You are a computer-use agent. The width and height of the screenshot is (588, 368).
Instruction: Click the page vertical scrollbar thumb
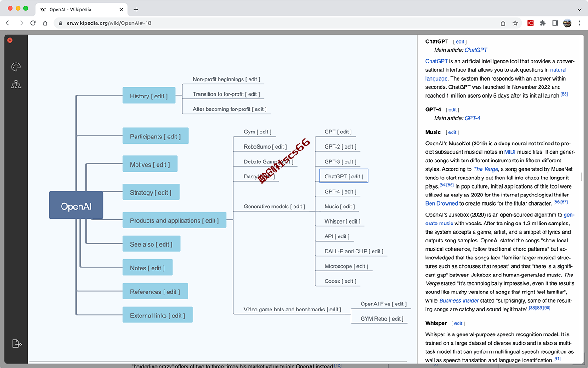pos(582,177)
